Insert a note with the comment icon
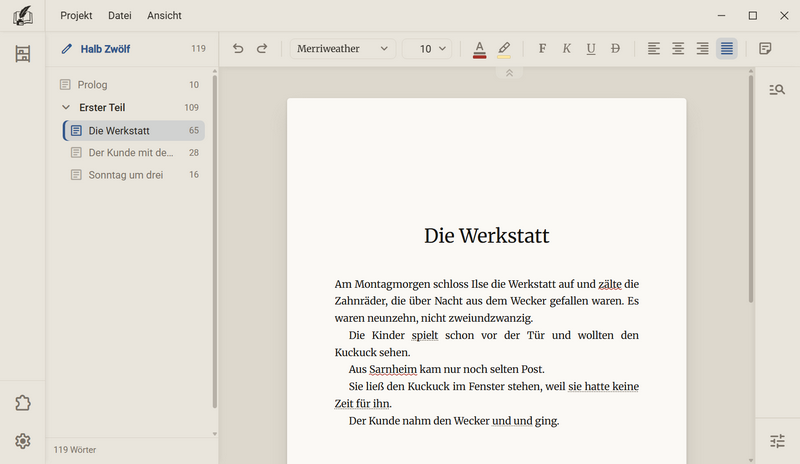The width and height of the screenshot is (800, 464). coord(765,48)
